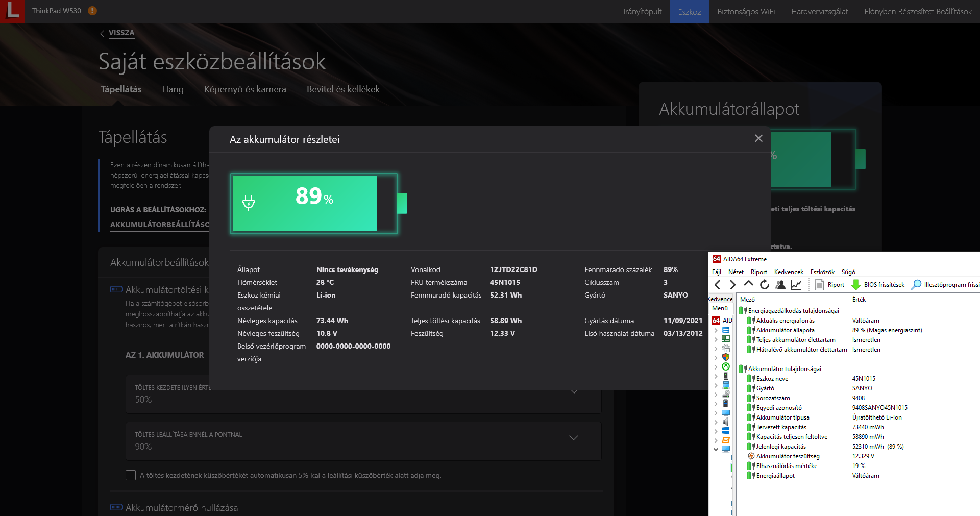The image size is (980, 516).
Task: Select the green Xbox circle icon in AIDA64 tree
Action: pos(726,366)
